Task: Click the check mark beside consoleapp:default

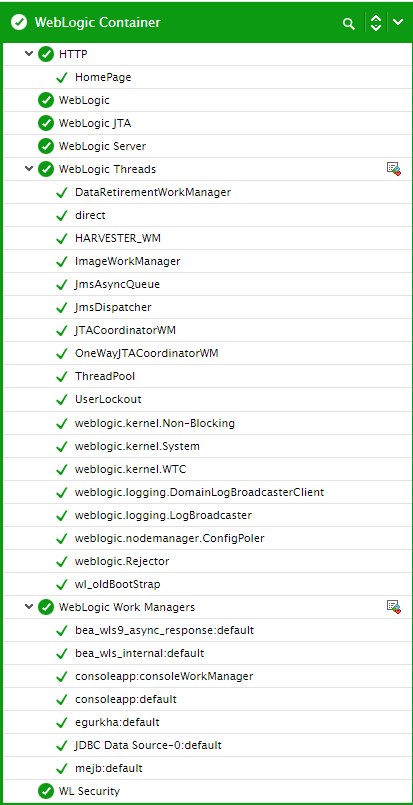Action: pyautogui.click(x=62, y=699)
